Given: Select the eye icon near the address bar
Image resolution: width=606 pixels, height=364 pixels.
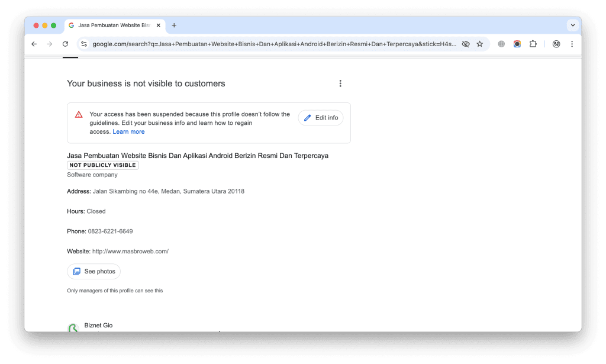Looking at the screenshot, I should 465,44.
